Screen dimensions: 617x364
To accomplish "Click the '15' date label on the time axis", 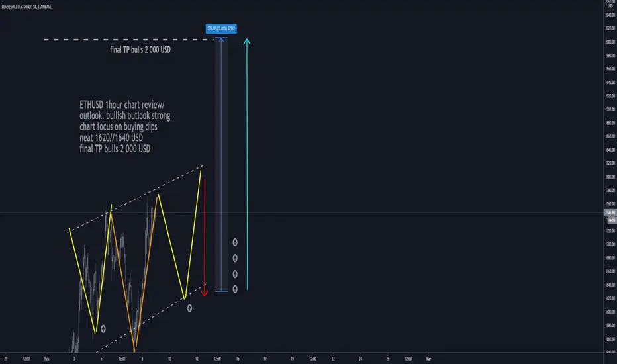I will click(238, 359).
